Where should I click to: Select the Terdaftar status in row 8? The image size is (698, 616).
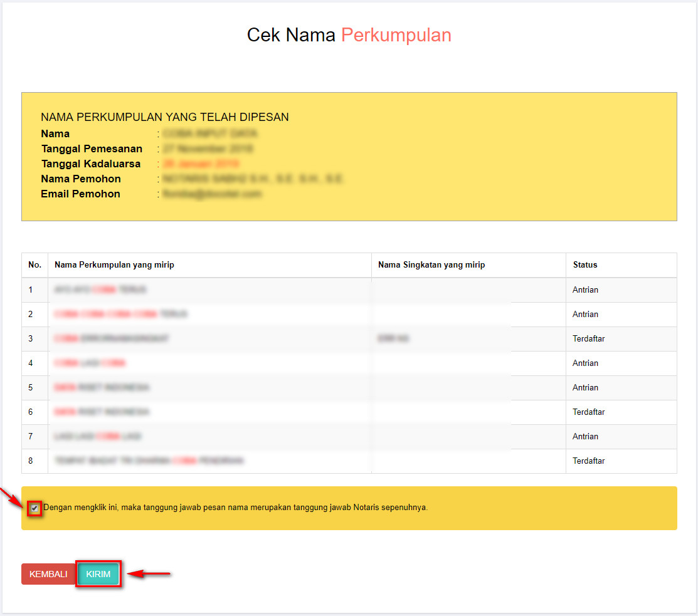tap(588, 461)
